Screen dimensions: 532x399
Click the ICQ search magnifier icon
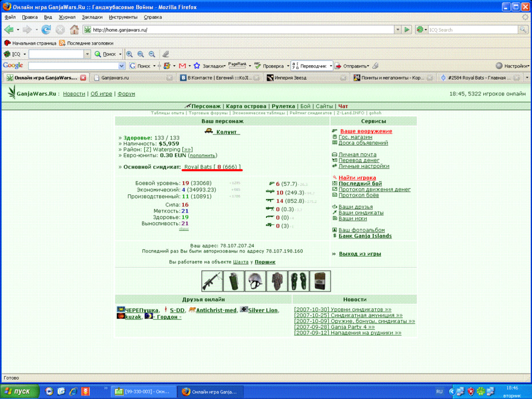pyautogui.click(x=523, y=30)
